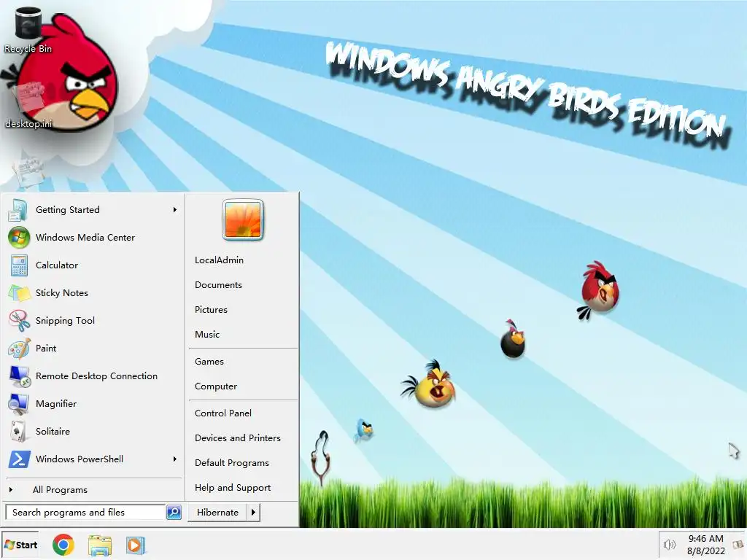
Task: Open Documents from the Start menu
Action: pos(218,285)
